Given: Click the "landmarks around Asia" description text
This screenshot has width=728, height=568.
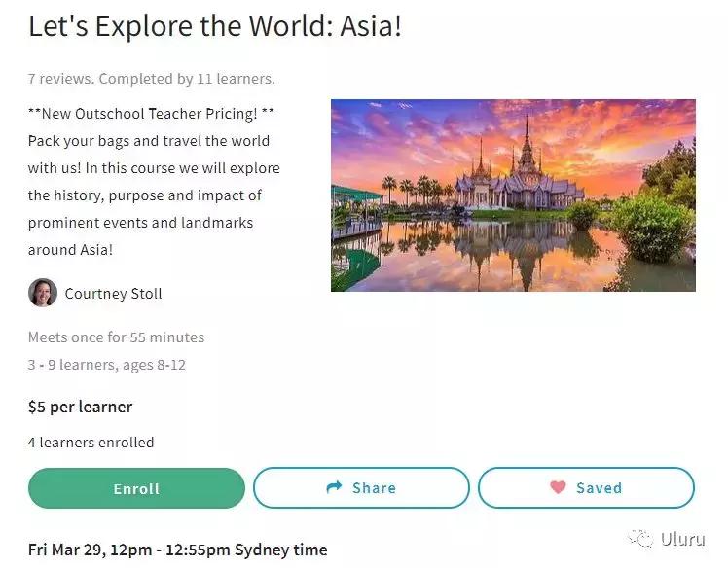Looking at the screenshot, I should 140,235.
